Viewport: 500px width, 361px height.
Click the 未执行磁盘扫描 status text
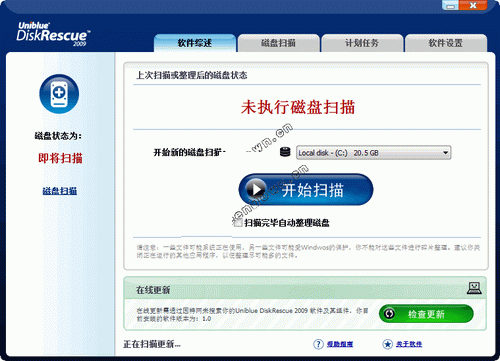pos(298,107)
